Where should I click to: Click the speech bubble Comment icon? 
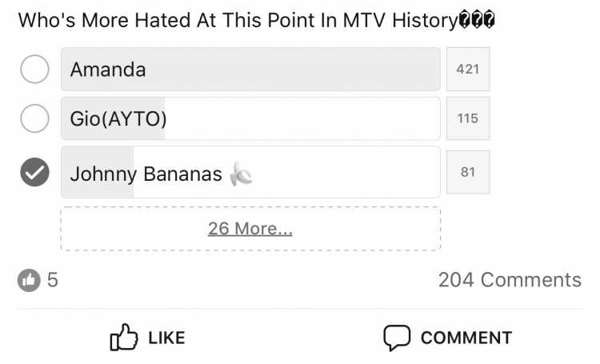[397, 338]
